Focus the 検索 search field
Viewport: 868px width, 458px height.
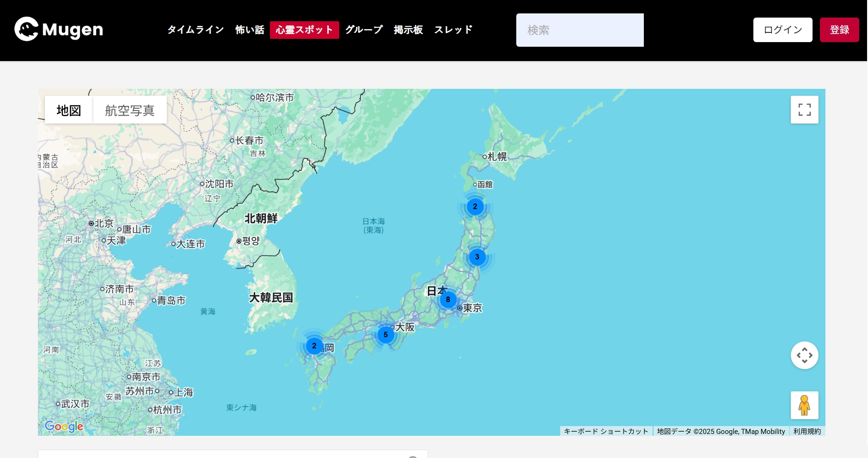[x=580, y=30]
